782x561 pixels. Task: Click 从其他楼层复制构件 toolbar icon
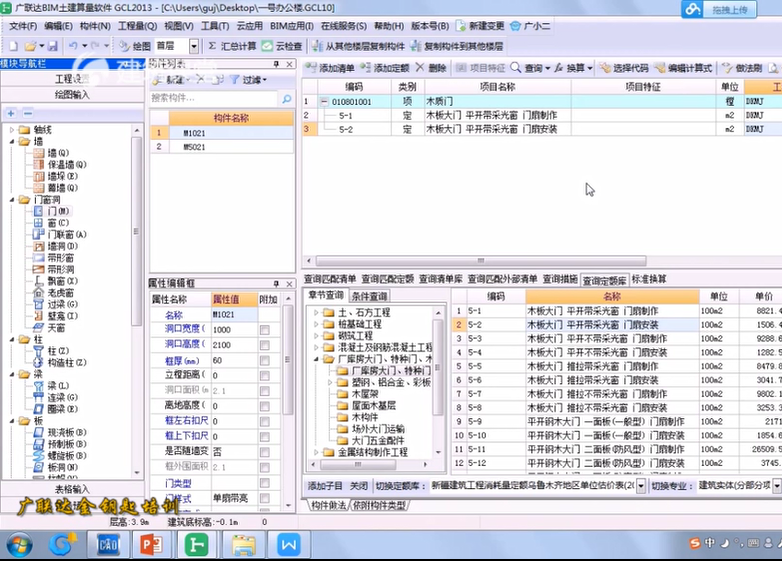coord(358,46)
